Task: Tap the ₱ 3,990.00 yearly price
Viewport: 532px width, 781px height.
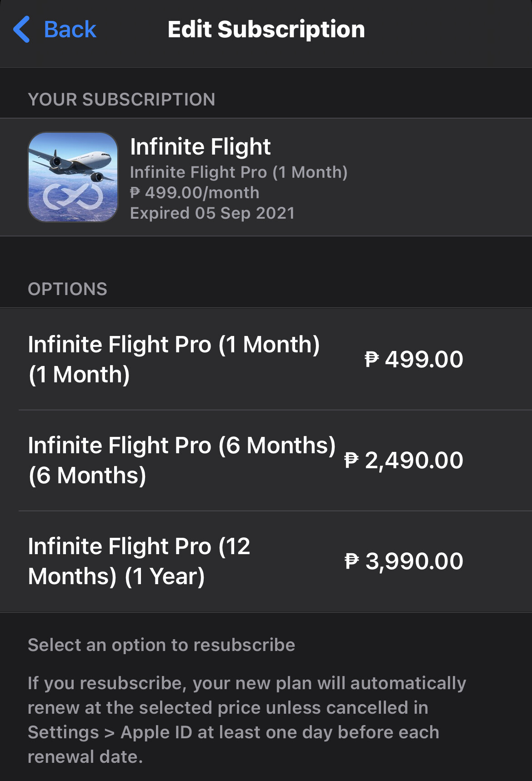Action: click(x=404, y=561)
